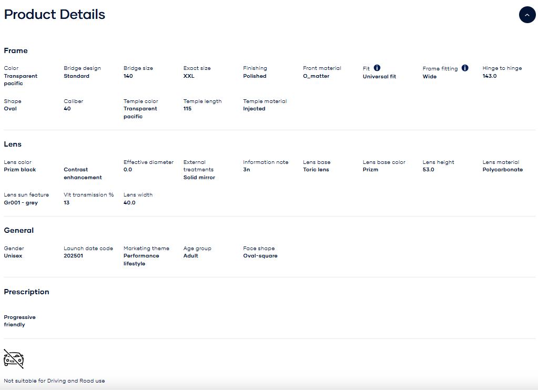Select the Hinge to hinge label
The height and width of the screenshot is (392, 538).
502,68
